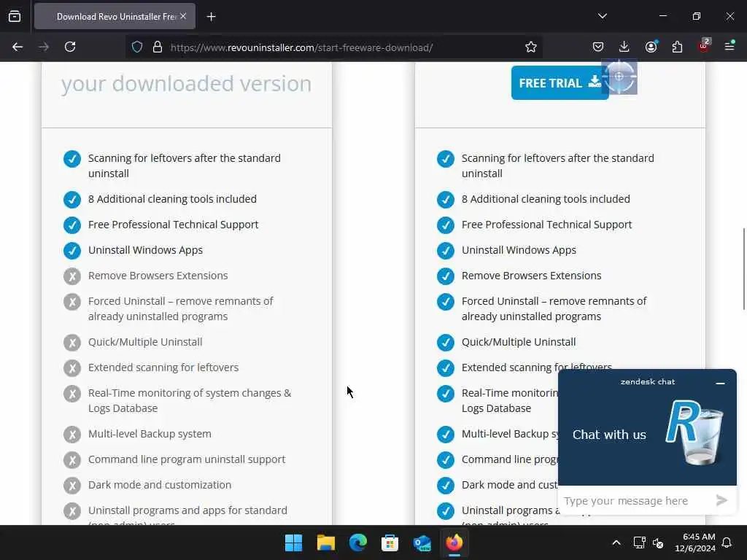Open the clock showing 6:45 AM
Viewport: 747px width, 560px height.
tap(695, 542)
